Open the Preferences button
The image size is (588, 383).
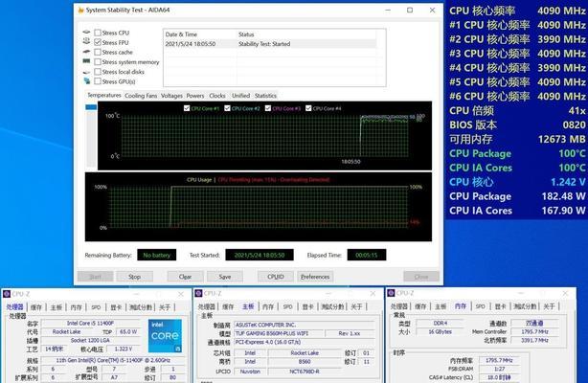pos(315,277)
